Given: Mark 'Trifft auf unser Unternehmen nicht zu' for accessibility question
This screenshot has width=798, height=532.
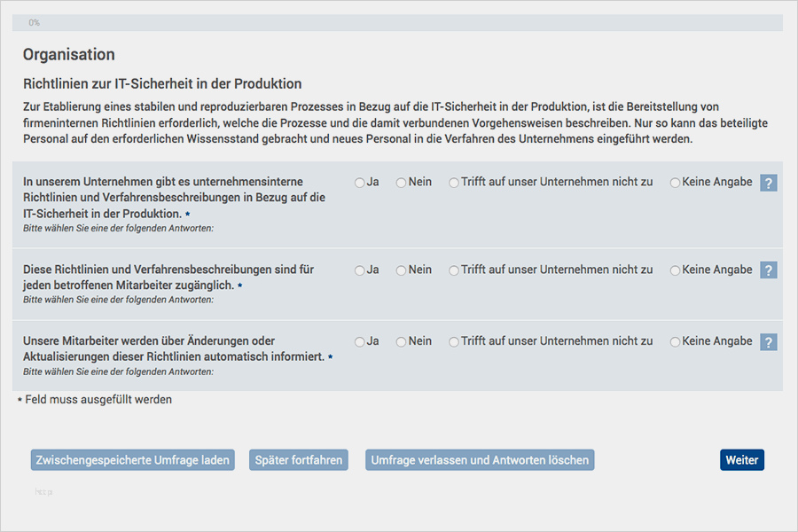Looking at the screenshot, I should click(454, 270).
